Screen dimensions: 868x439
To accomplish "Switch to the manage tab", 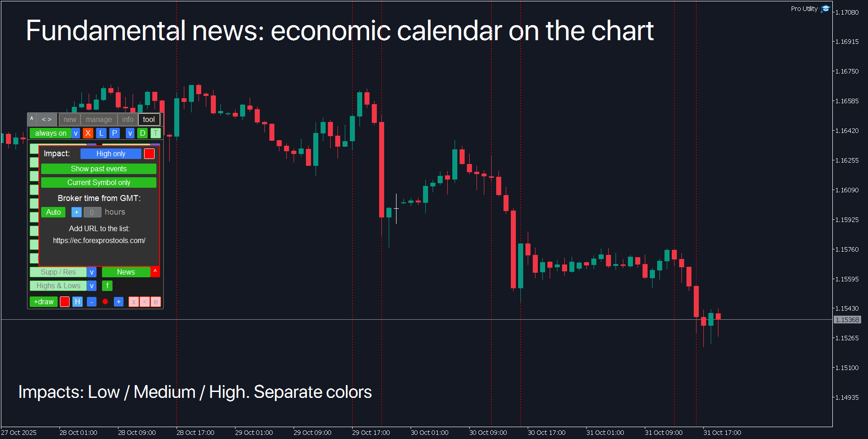I will point(99,119).
